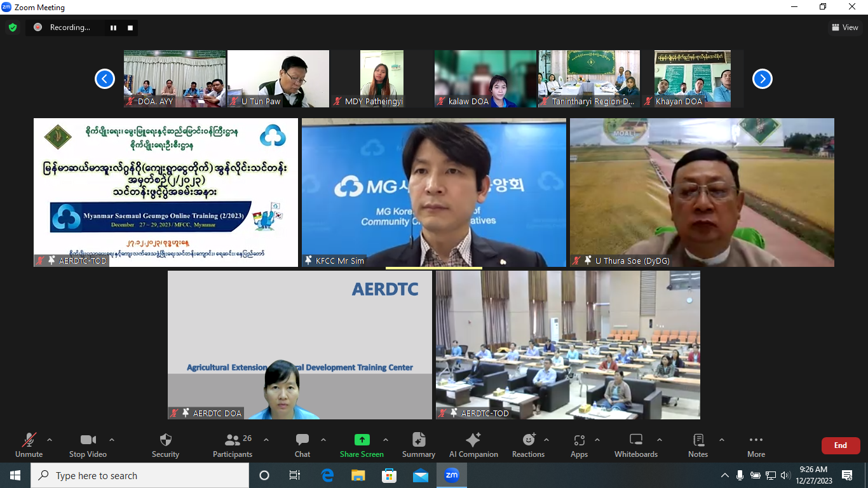Click the Type here to search box
This screenshot has width=868, height=488.
(140, 475)
